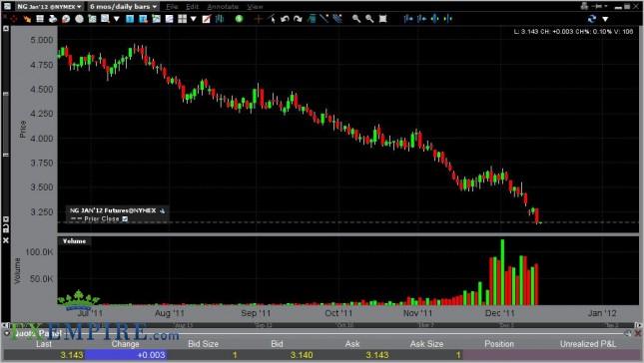644x363 pixels.
Task: Click the green circle button
Action: (x=239, y=19)
